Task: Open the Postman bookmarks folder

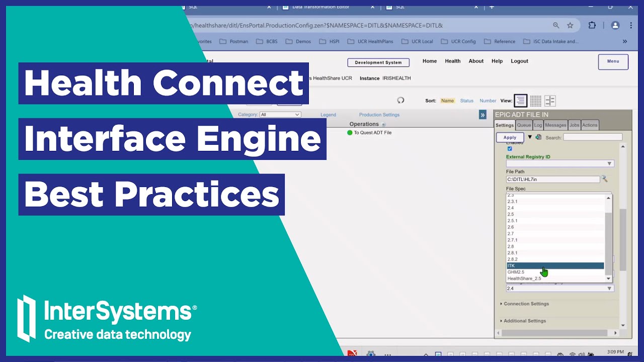Action: tap(234, 41)
